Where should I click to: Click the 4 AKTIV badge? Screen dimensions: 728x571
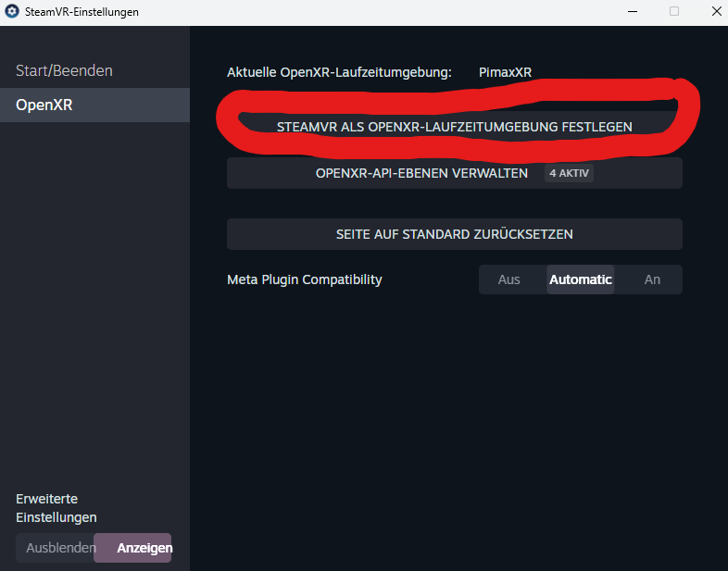click(x=569, y=173)
